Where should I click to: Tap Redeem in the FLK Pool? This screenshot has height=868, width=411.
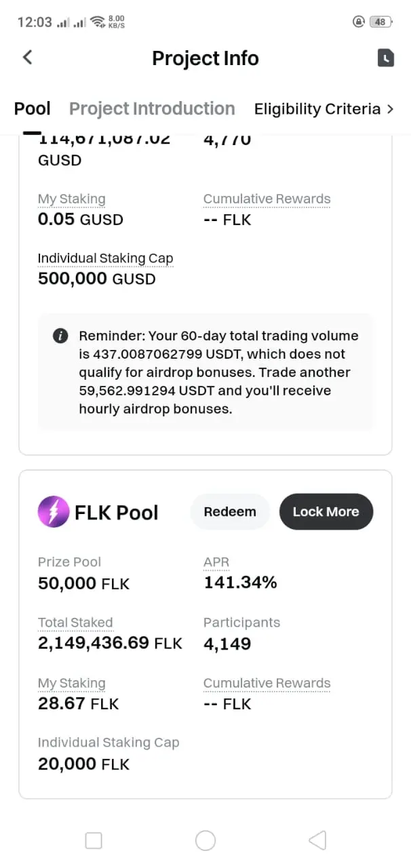click(230, 512)
